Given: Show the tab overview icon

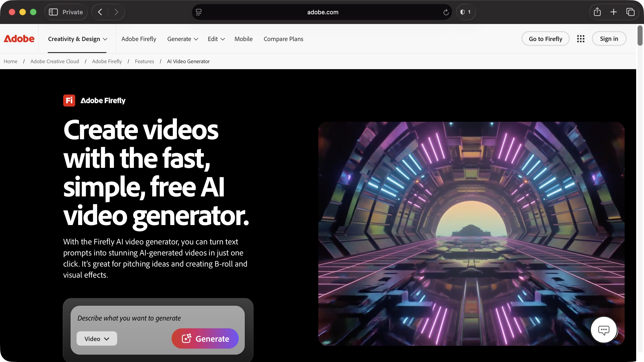Looking at the screenshot, I should (x=630, y=12).
